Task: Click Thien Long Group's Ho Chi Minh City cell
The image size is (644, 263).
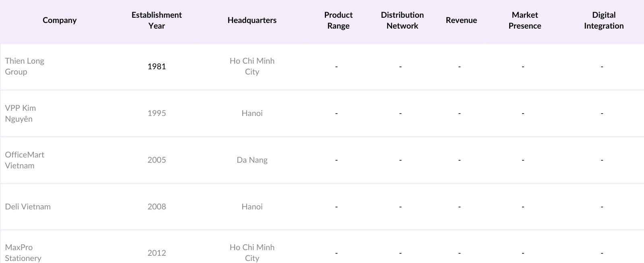Action: pyautogui.click(x=252, y=66)
